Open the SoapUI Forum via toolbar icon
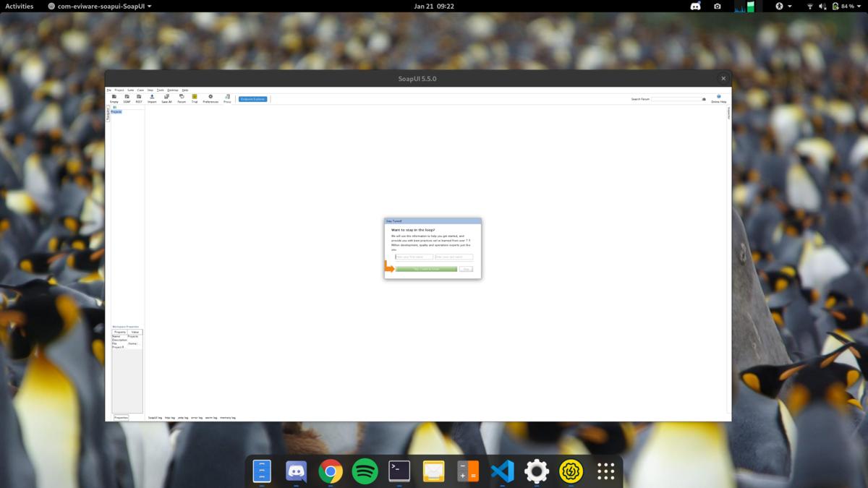868x488 pixels. [182, 98]
